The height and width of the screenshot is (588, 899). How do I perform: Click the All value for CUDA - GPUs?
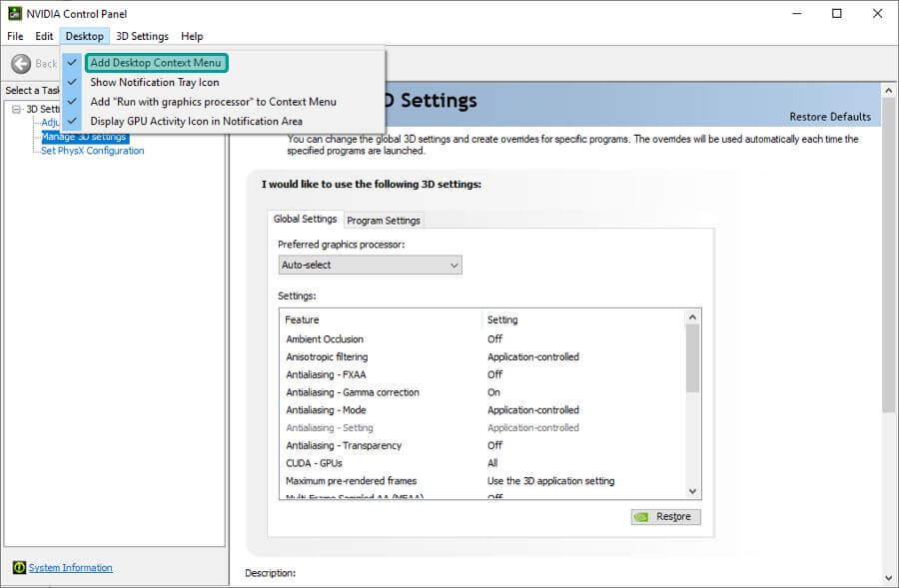point(492,463)
